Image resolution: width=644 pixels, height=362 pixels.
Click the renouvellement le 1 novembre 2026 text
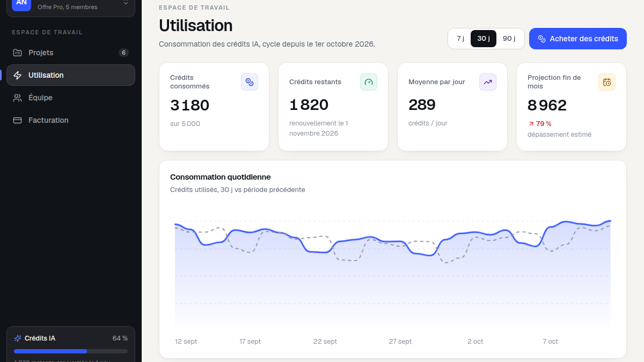click(x=319, y=128)
